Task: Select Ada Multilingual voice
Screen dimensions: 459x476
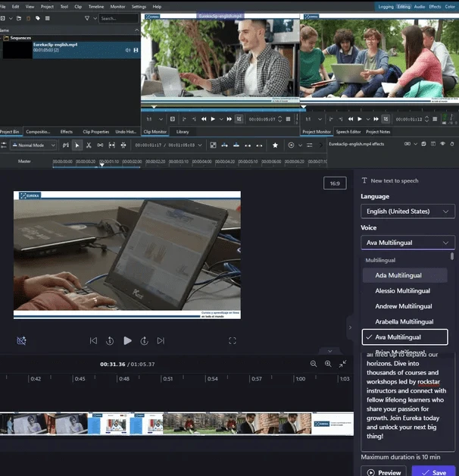Action: [x=404, y=275]
